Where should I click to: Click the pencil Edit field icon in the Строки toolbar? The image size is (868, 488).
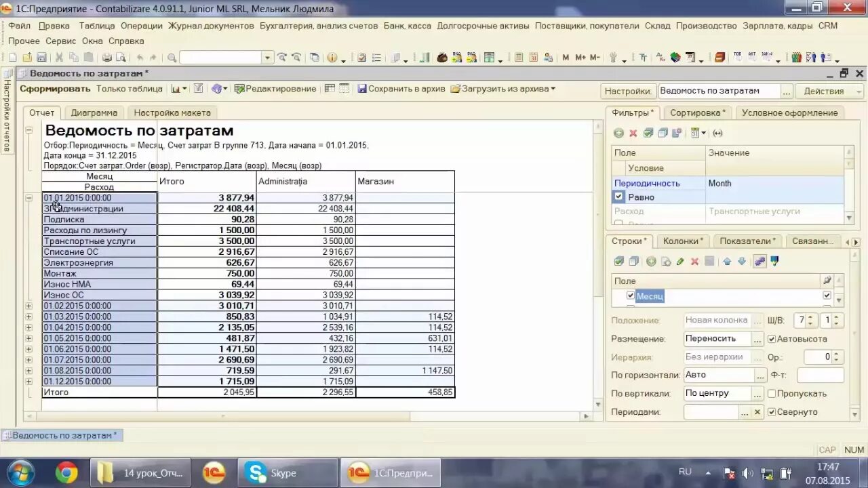[x=680, y=262]
